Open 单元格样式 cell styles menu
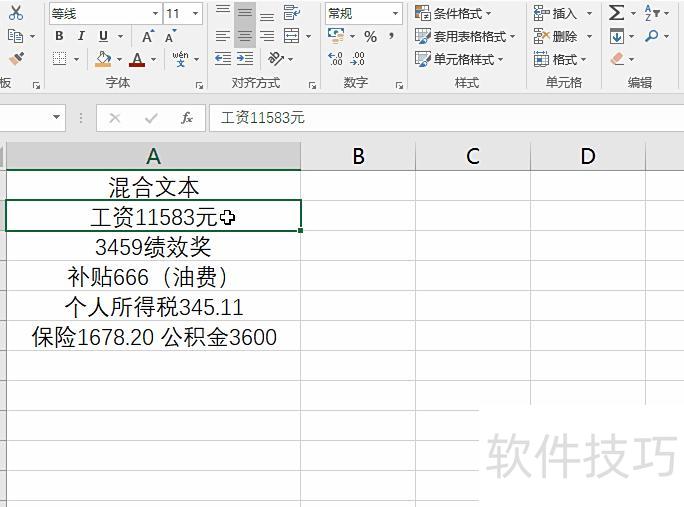 point(459,59)
